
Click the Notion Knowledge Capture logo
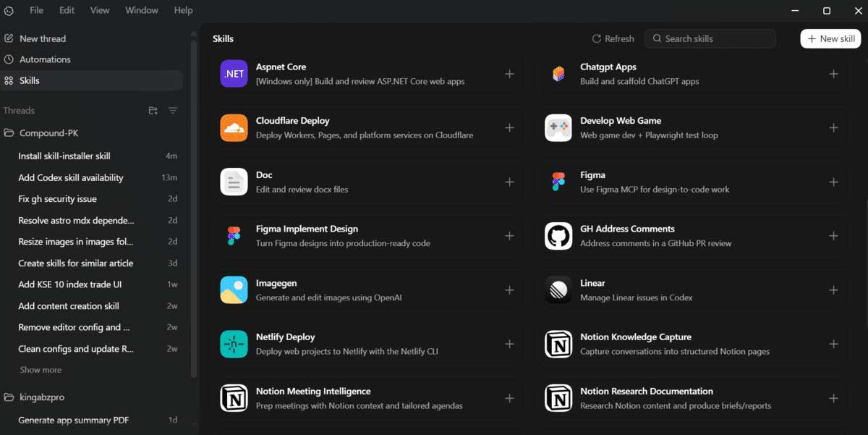pos(558,344)
